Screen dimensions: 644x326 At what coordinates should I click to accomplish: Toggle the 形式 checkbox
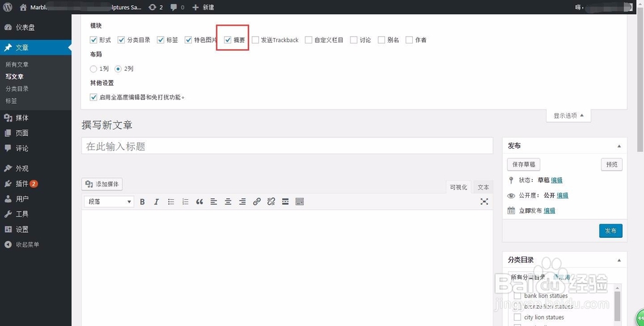click(93, 40)
